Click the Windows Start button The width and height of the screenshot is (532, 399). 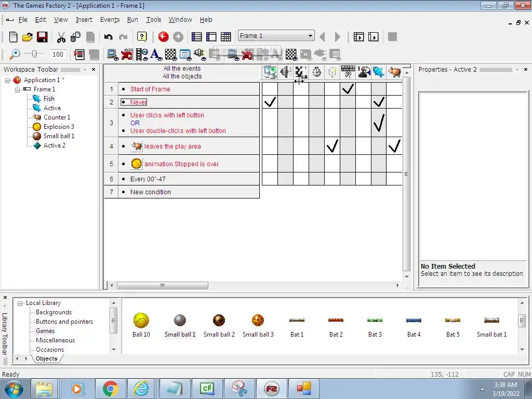[14, 389]
